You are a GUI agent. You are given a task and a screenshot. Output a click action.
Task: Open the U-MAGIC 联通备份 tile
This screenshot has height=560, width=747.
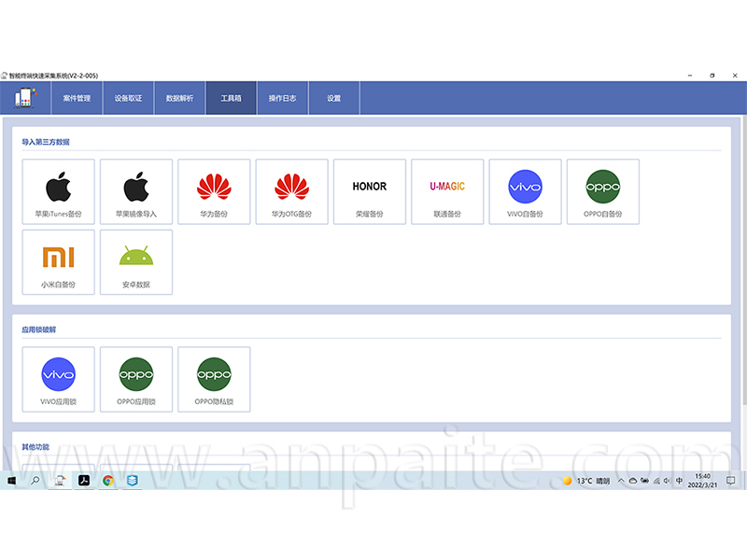[447, 191]
